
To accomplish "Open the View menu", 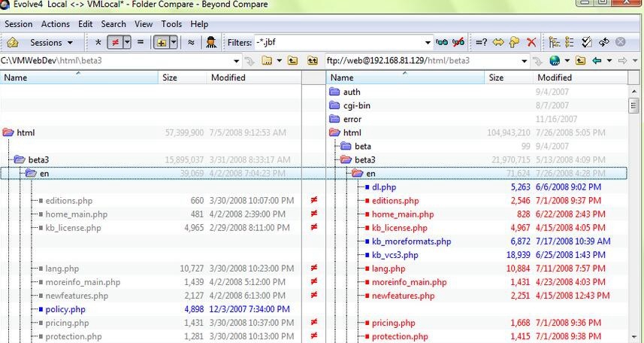I will pos(144,24).
